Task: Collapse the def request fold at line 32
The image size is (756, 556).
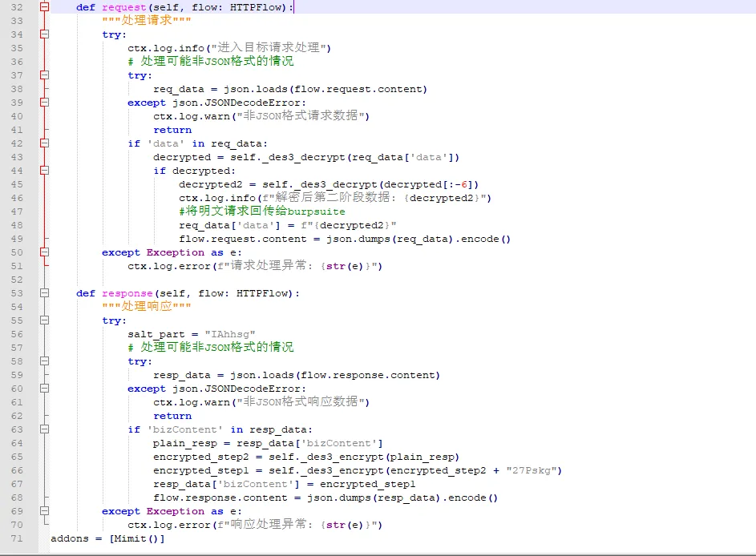Action: 44,7
